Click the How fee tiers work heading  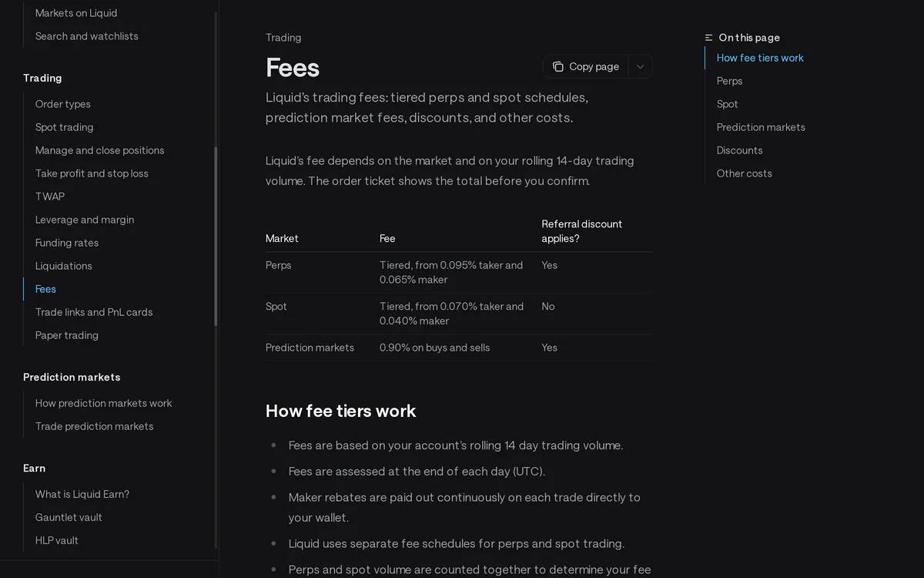point(341,411)
